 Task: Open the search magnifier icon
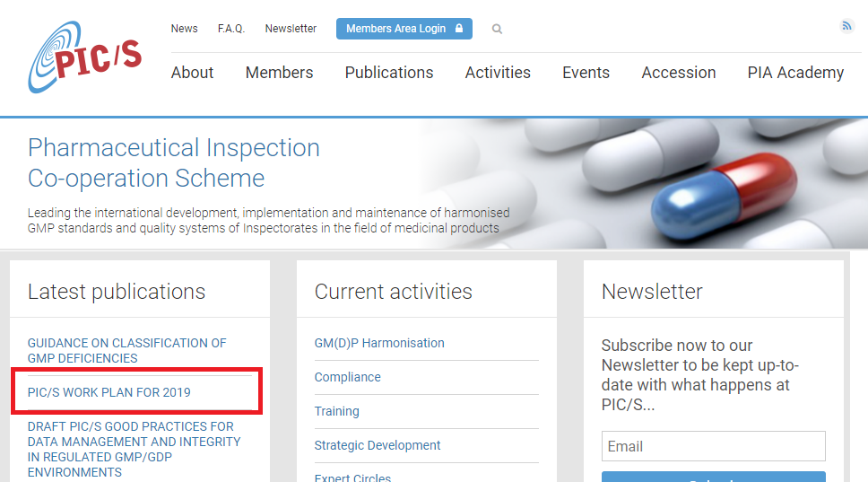coord(497,29)
